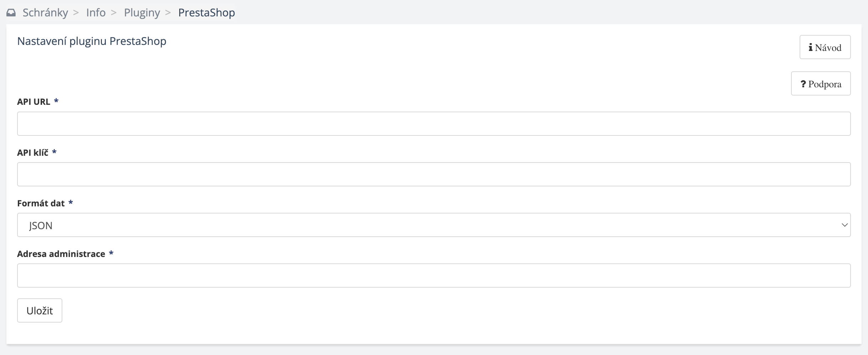Screen dimensions: 868x355
Task: Navigate to Pluginy in the breadcrumb
Action: (x=142, y=13)
